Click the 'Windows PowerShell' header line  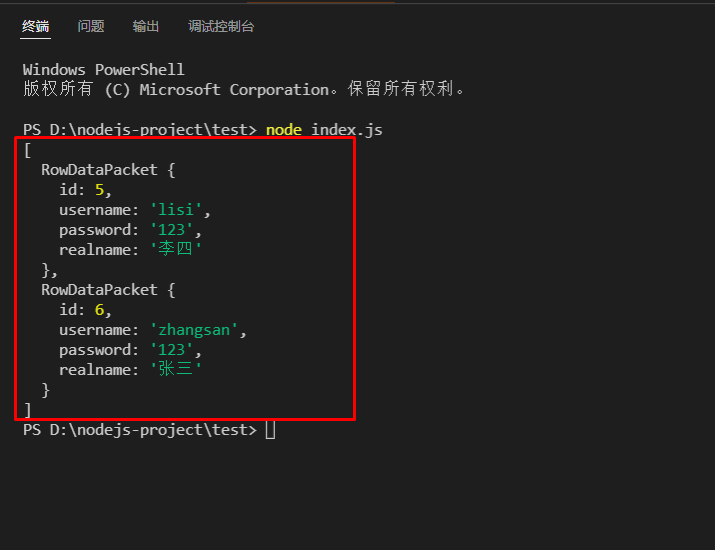104,70
